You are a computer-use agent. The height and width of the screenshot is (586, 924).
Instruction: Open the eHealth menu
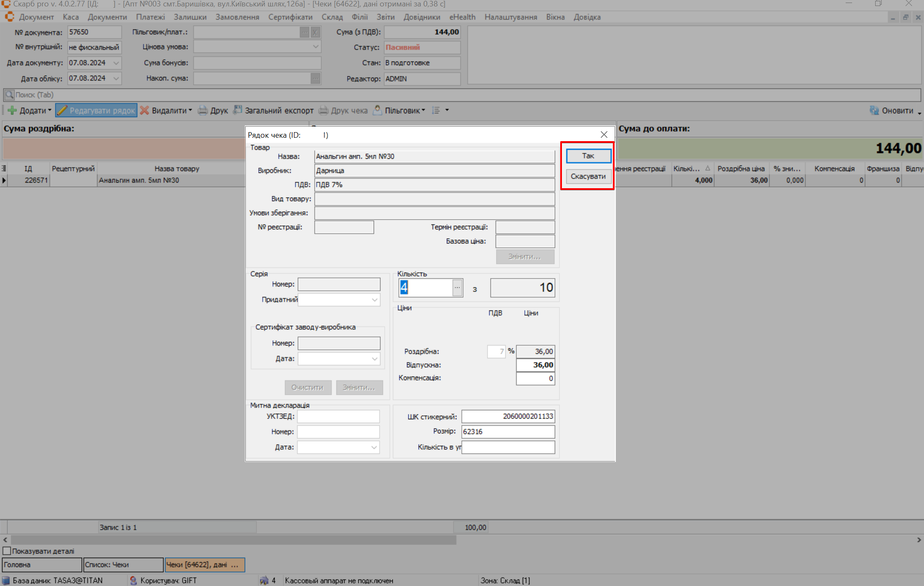[x=462, y=17]
